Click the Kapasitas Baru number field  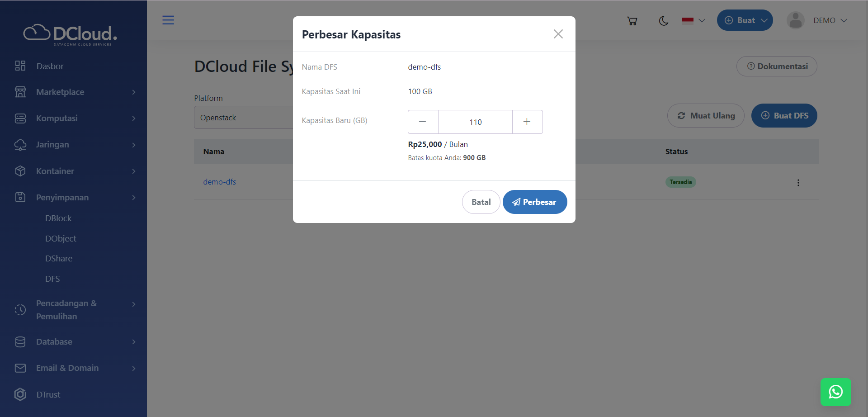475,122
